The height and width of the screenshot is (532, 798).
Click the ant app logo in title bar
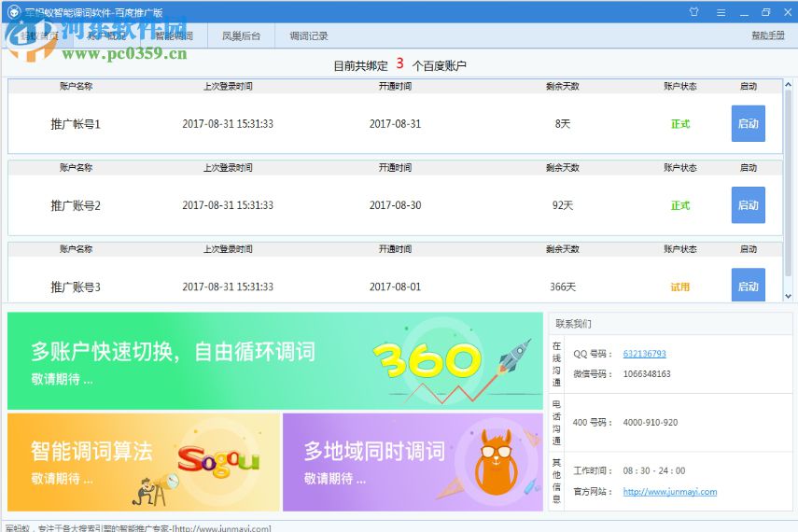(x=13, y=12)
